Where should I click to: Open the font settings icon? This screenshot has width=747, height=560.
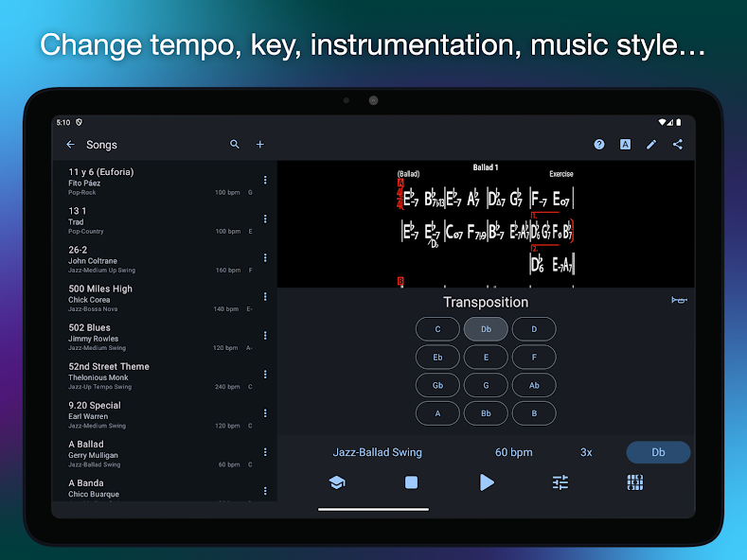[625, 145]
